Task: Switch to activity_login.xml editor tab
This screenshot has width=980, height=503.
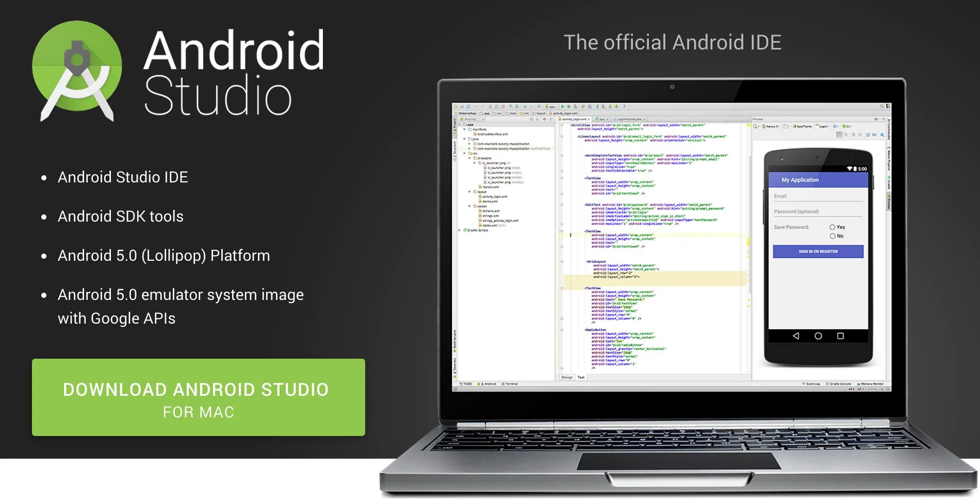Action: click(573, 119)
